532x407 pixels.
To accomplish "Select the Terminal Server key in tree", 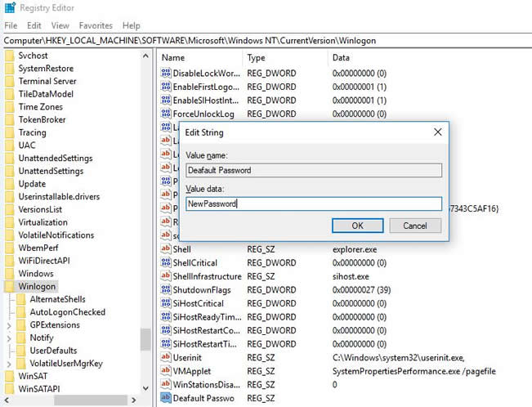I will pos(47,81).
